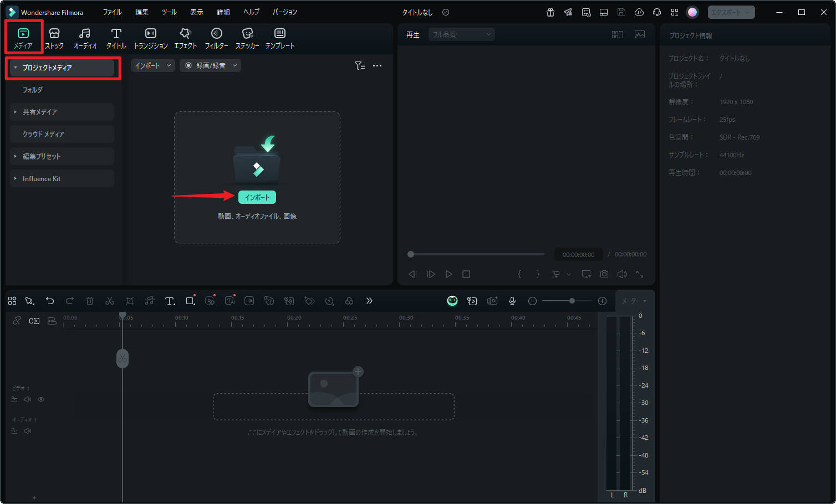Screen dimensions: 836x504
Task: Open the 表示 menu
Action: [196, 12]
